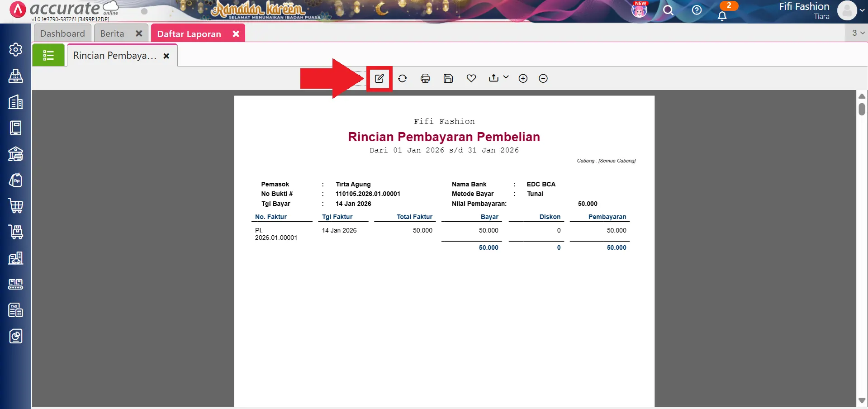Open the tax calculator module in sidebar
Image resolution: width=868 pixels, height=409 pixels.
pyautogui.click(x=16, y=310)
